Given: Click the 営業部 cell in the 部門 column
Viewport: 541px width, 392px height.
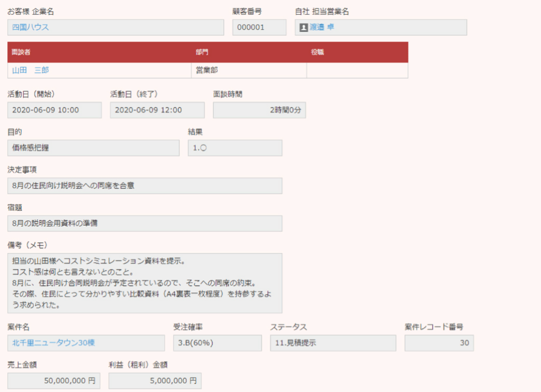Looking at the screenshot, I should (x=248, y=70).
